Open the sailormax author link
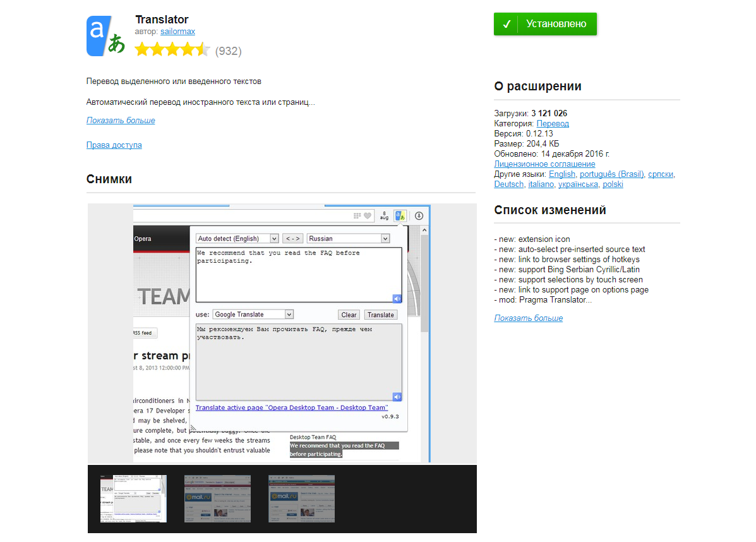The image size is (756, 542). click(177, 32)
